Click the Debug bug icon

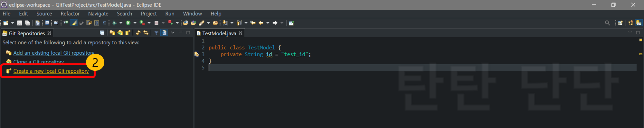click(114, 23)
